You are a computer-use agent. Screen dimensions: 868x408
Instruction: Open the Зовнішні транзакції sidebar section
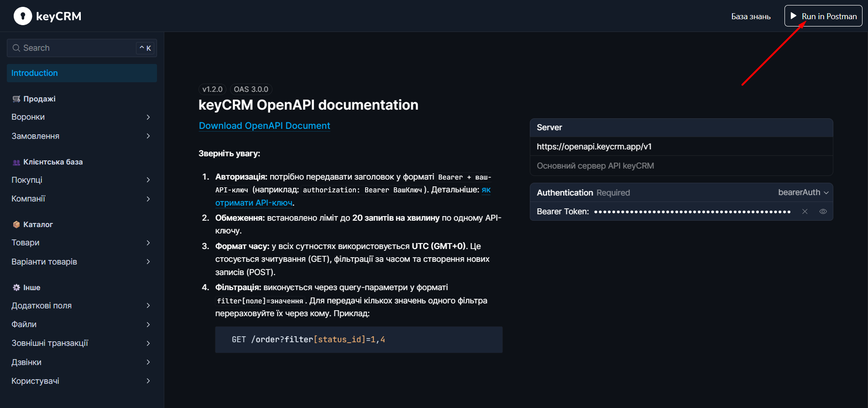pos(82,343)
